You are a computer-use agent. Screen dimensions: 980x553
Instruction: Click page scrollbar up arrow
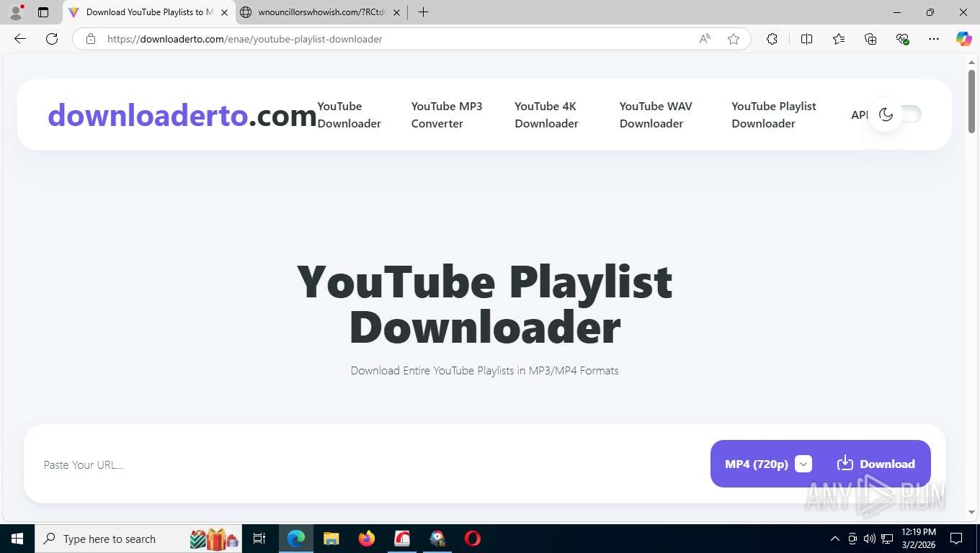coord(971,63)
